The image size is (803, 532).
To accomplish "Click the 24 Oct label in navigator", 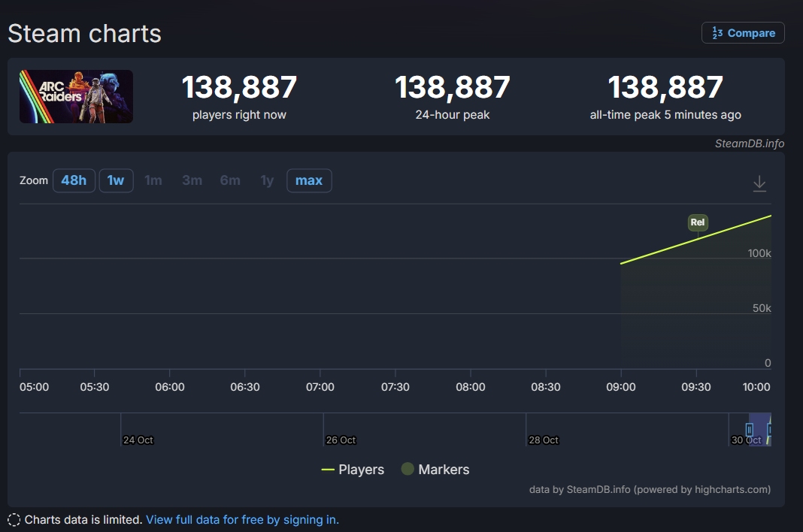I will (138, 440).
